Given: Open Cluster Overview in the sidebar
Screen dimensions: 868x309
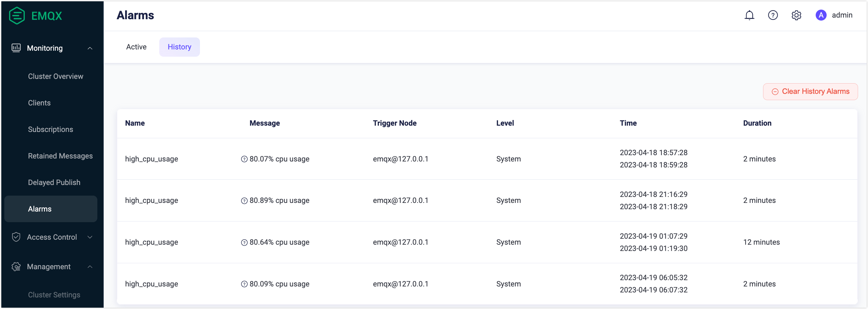Looking at the screenshot, I should (x=56, y=76).
